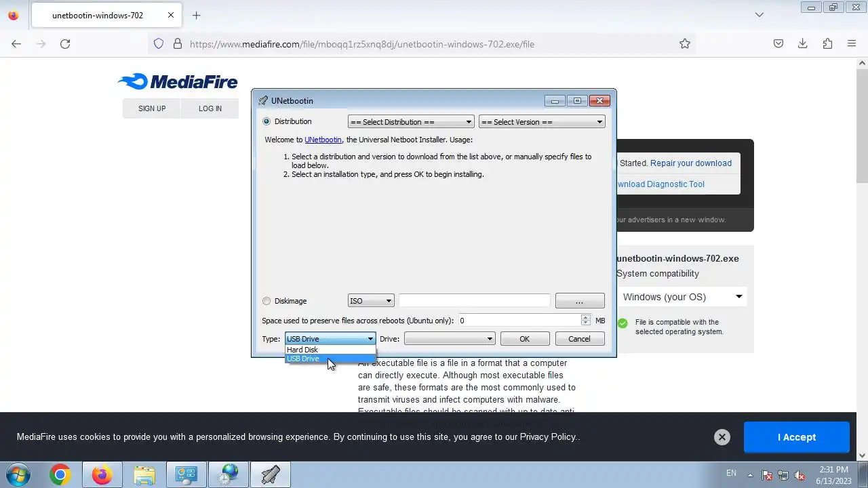Maximize the UNetbootin dialog window
The width and height of the screenshot is (868, 488).
pyautogui.click(x=577, y=100)
